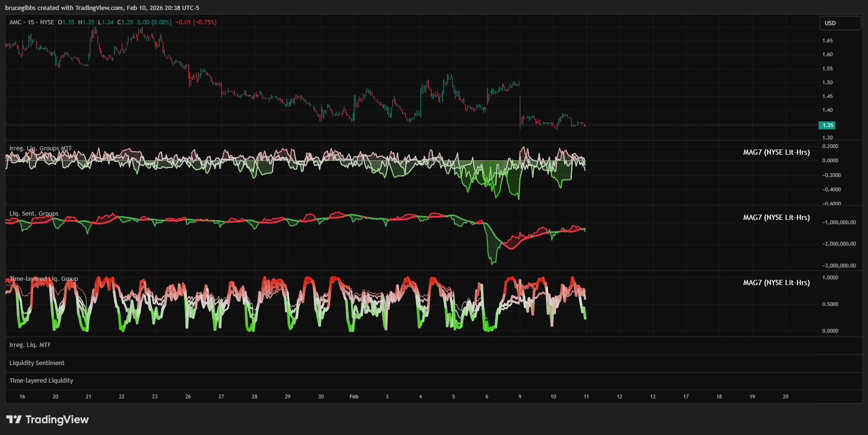868x435 pixels.
Task: Expand the collapsed Liquidity Sentiment pane
Action: coord(37,363)
